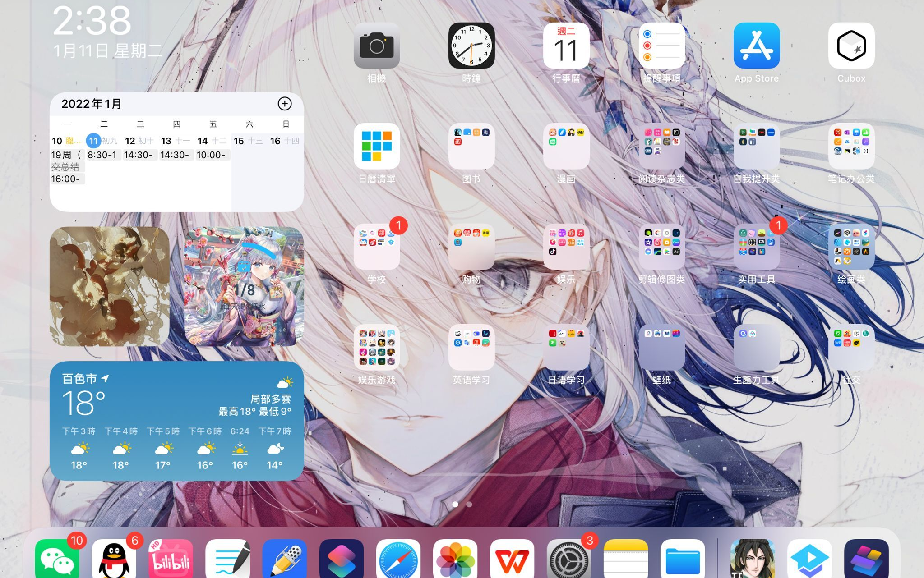Screen dimensions: 924x578
Task: Select January 14 in the calendar widget
Action: click(203, 141)
